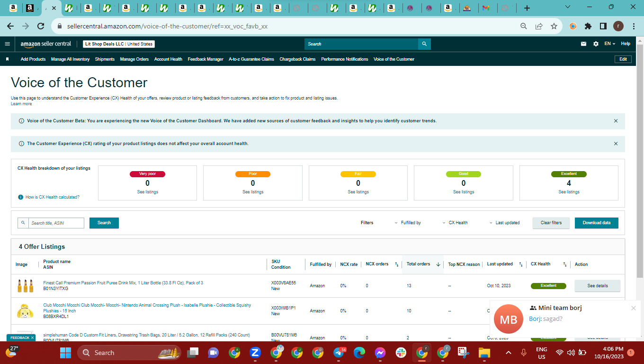This screenshot has width=644, height=364.
Task: Open the Chrome profile avatar
Action: point(618,27)
